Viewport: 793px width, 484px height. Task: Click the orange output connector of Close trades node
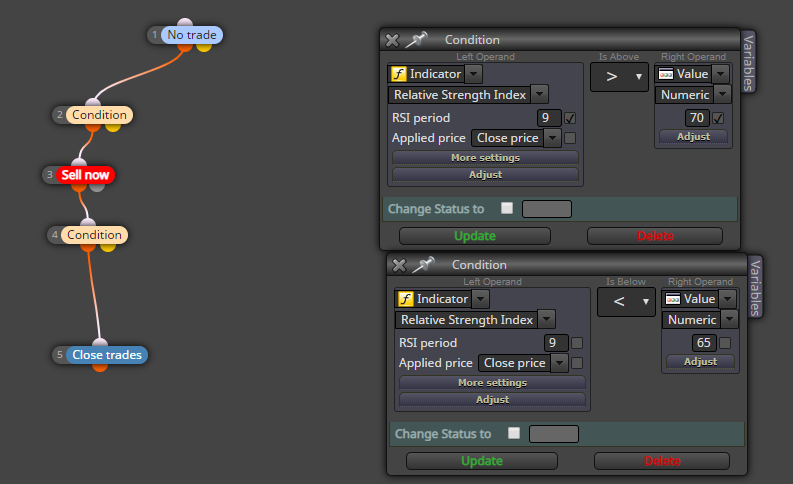coord(100,368)
